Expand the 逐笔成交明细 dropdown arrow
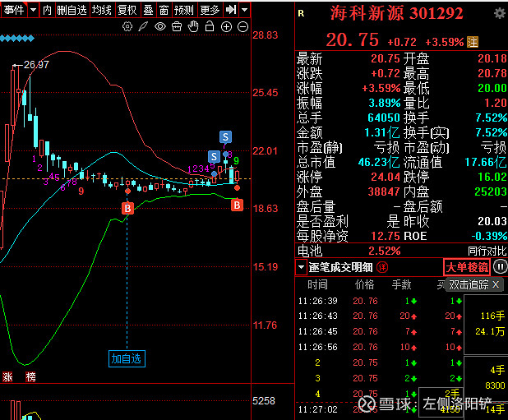508x420 pixels. tap(301, 267)
